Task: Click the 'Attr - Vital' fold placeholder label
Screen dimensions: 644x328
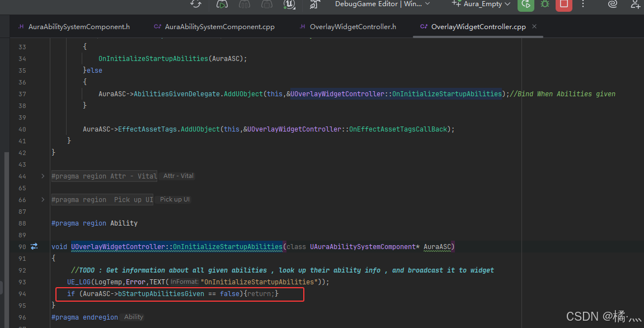Action: [178, 176]
